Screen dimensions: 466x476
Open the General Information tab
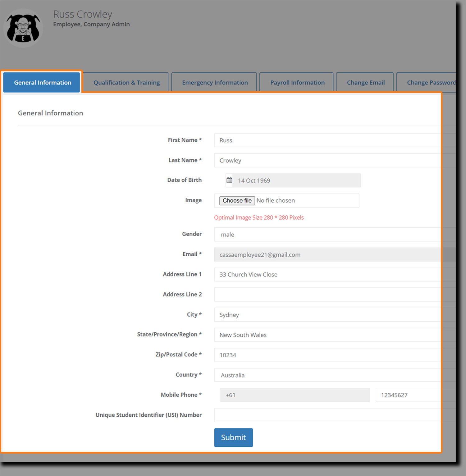click(42, 83)
